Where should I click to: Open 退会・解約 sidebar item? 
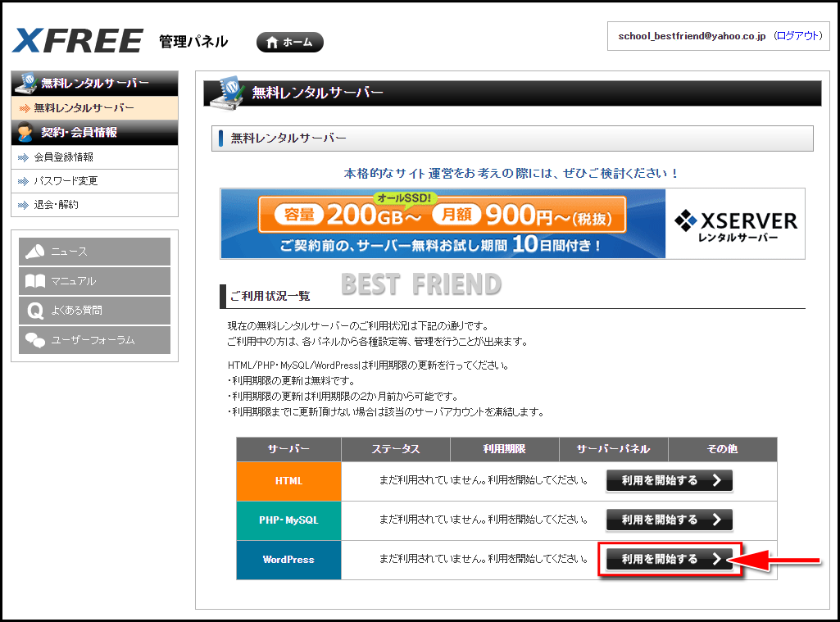[95, 205]
